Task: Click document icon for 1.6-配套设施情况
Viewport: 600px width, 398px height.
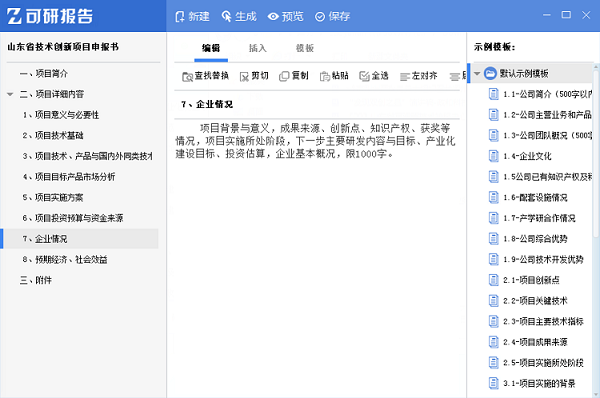Action: click(x=494, y=197)
